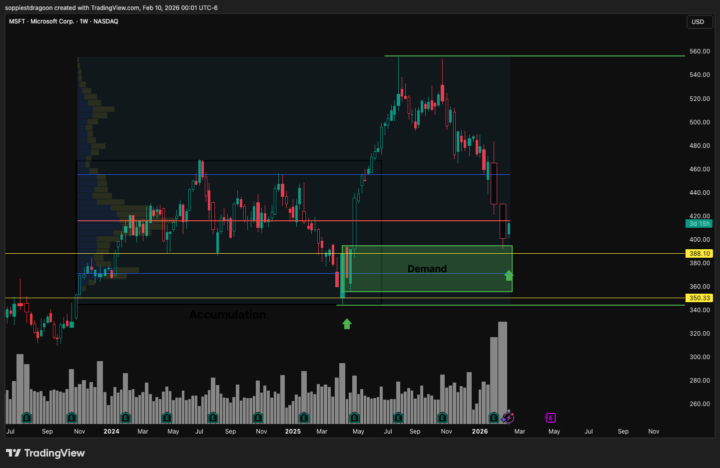Viewport: 720px width, 468px height.
Task: Click the 2025 label on time axis
Action: 292,431
